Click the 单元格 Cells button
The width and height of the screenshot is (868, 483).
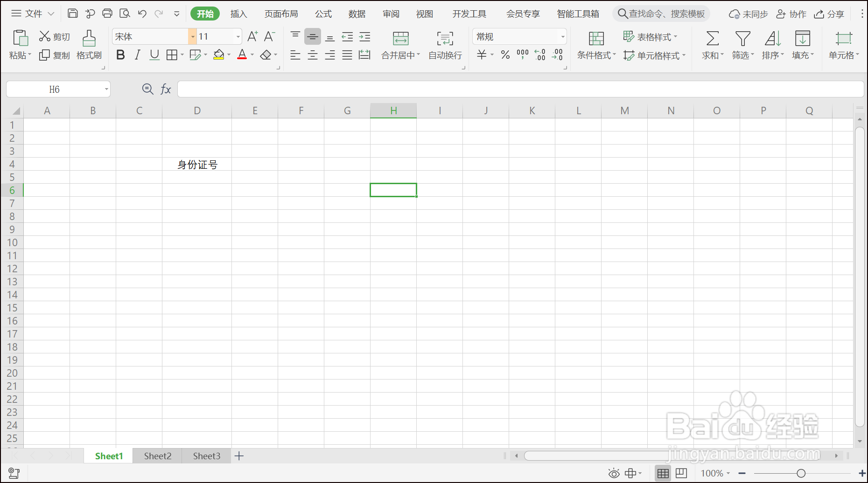(x=844, y=45)
